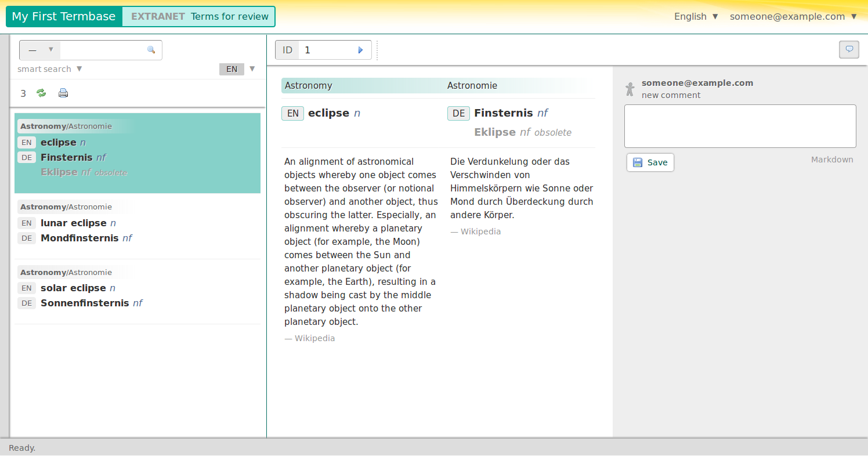This screenshot has height=456, width=868.
Task: Save the new comment
Action: [x=650, y=162]
